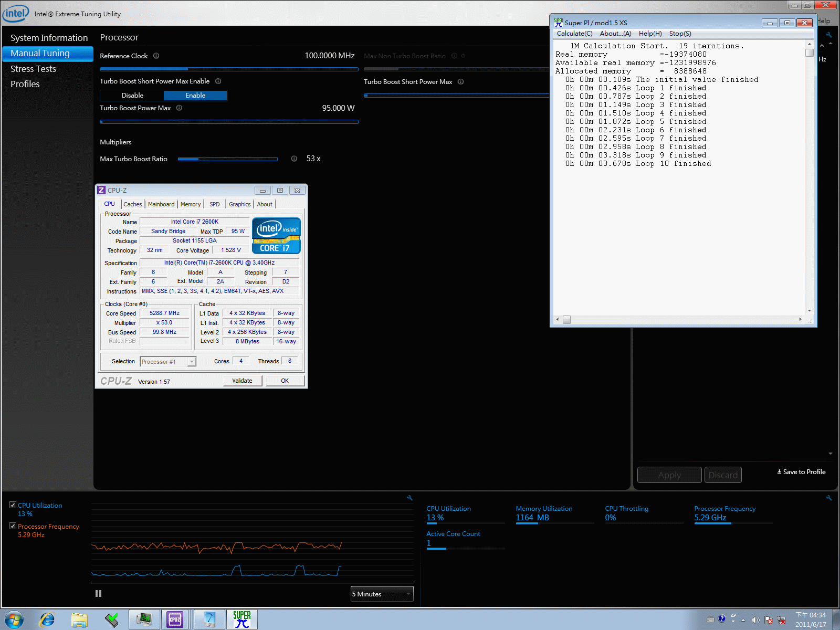Click info icon beside Turbo Boost Power Max
The image size is (840, 630).
[x=179, y=108]
